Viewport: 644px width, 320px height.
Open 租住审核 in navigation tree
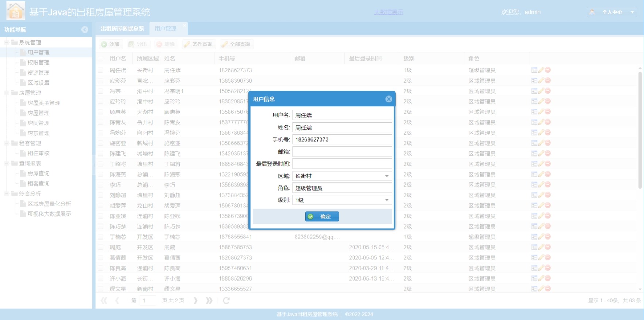tap(38, 154)
